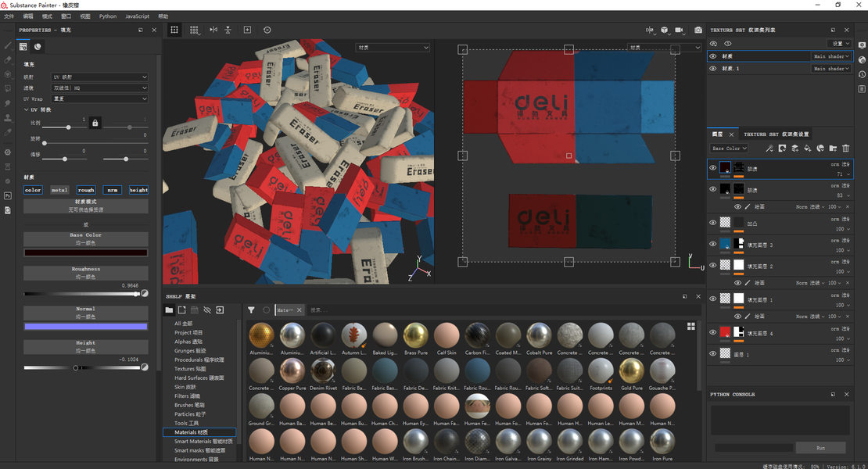Toggle the height channel button

138,190
